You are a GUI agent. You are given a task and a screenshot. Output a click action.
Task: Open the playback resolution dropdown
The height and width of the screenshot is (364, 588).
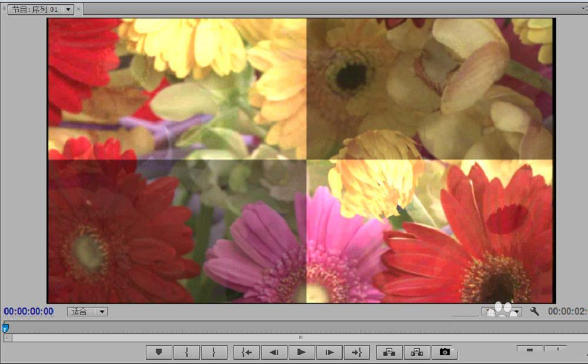click(517, 312)
